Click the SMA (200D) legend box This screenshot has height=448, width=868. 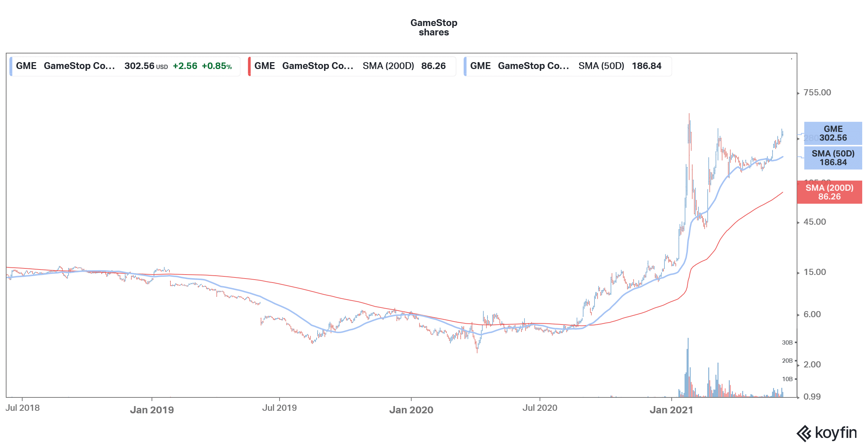352,66
